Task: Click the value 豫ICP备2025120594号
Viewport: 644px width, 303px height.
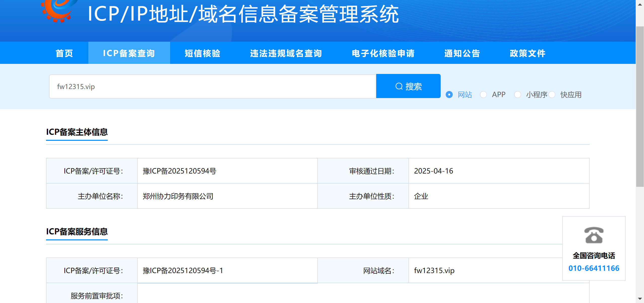Action: [179, 171]
